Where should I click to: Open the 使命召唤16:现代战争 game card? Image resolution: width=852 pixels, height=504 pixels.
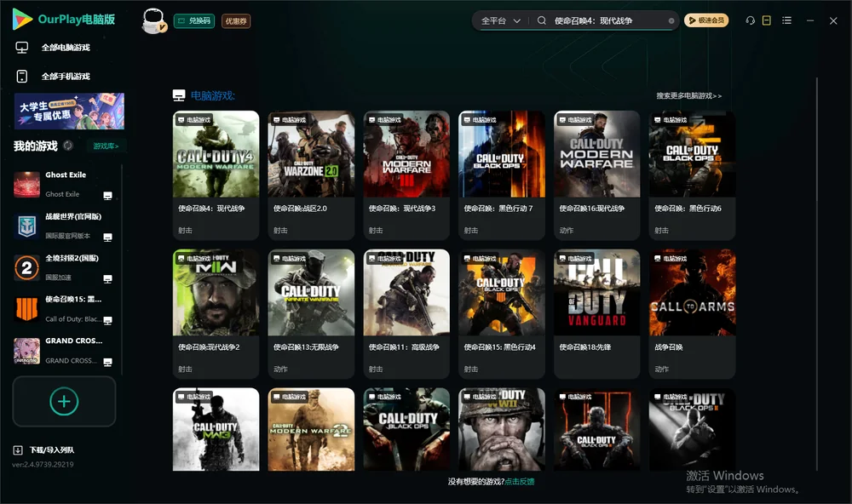tap(596, 175)
